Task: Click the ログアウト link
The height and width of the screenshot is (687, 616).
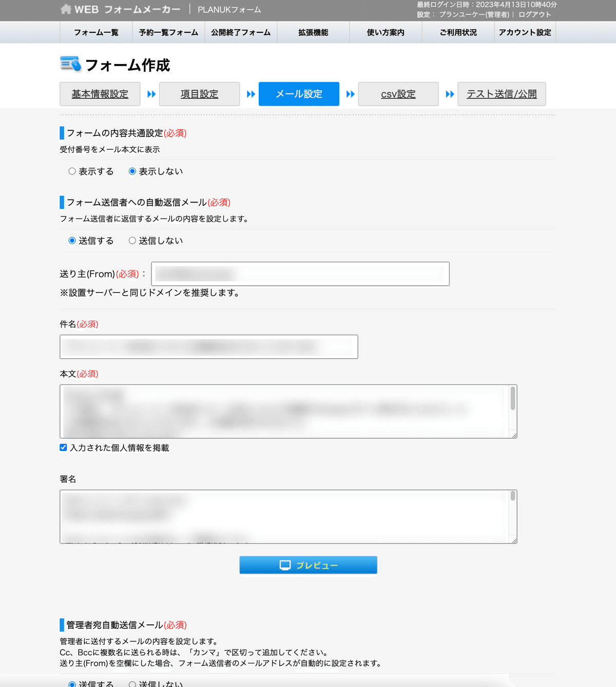Action: click(534, 14)
